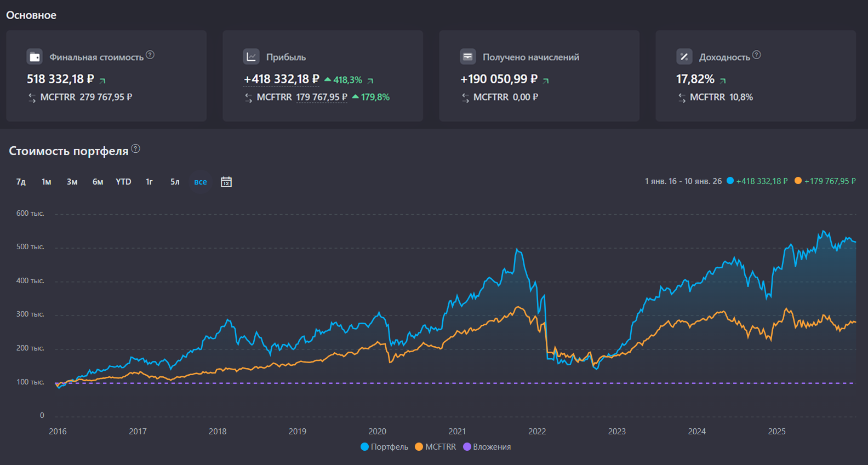Viewport: 868px width, 465px height.
Task: Expand details arrow next to 518 332,18 ₽
Action: point(102,81)
